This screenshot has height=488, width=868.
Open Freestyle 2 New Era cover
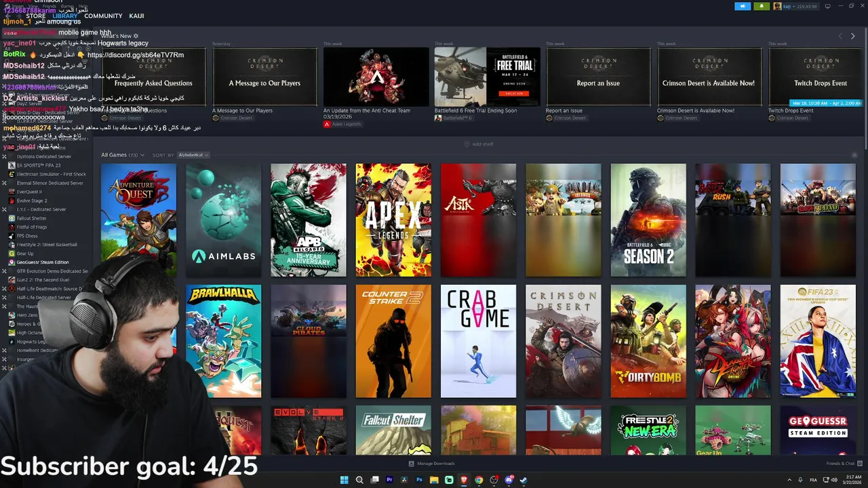648,430
